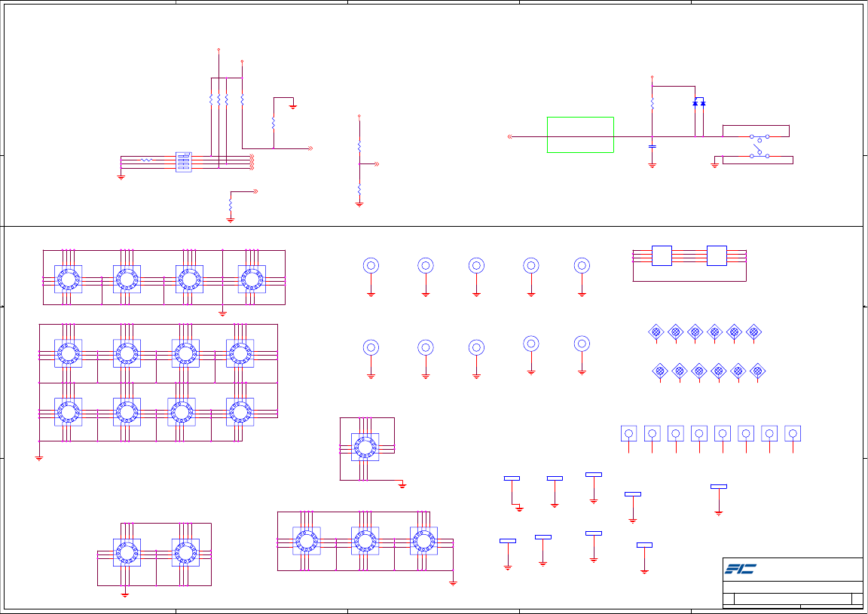The width and height of the screenshot is (868, 614).
Task: Pick the flat pad whose wire bends to ground
Action: click(x=512, y=478)
